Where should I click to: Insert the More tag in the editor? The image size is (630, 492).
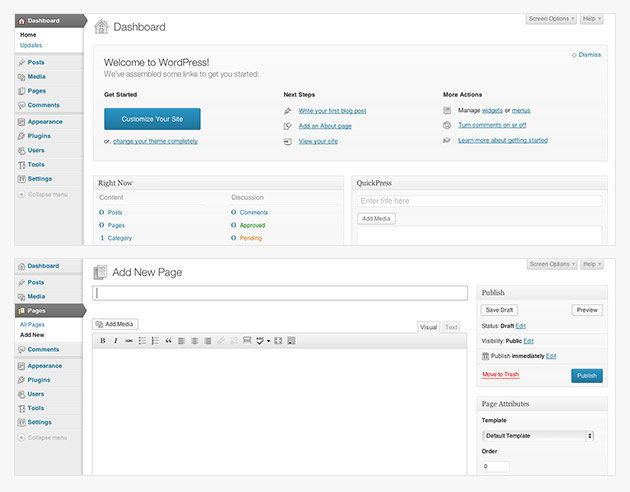(x=247, y=341)
